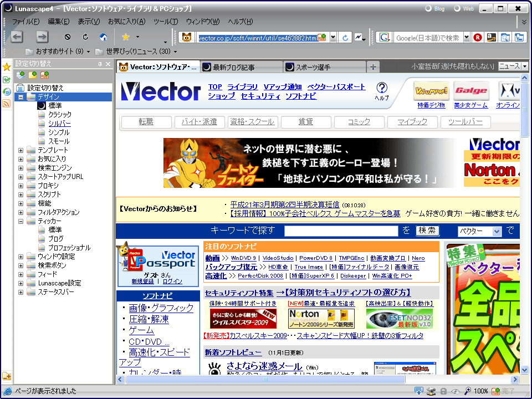Image resolution: width=532 pixels, height=399 pixels.
Task: Expand the テンプレート tree folder
Action: [21, 150]
